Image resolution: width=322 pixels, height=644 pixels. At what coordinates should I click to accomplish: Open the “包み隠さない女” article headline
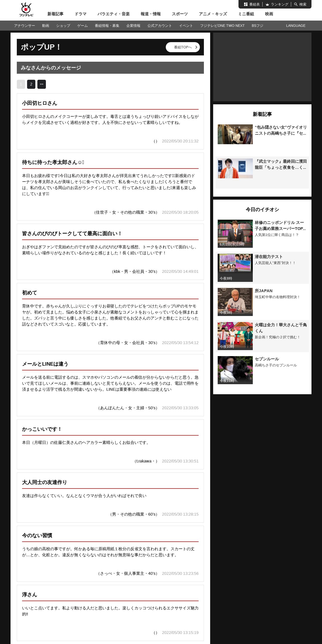[x=281, y=130]
